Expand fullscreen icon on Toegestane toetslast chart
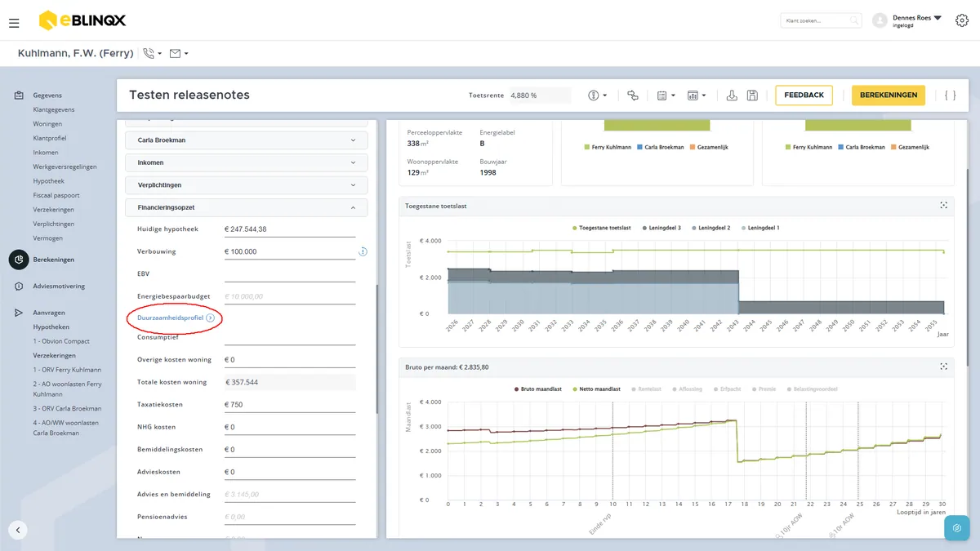980x551 pixels. [943, 206]
